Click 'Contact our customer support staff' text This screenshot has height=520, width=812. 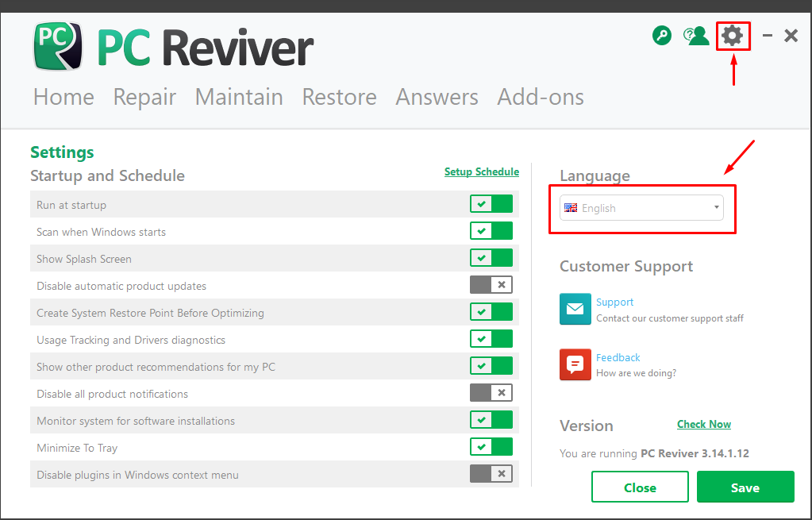coord(670,318)
